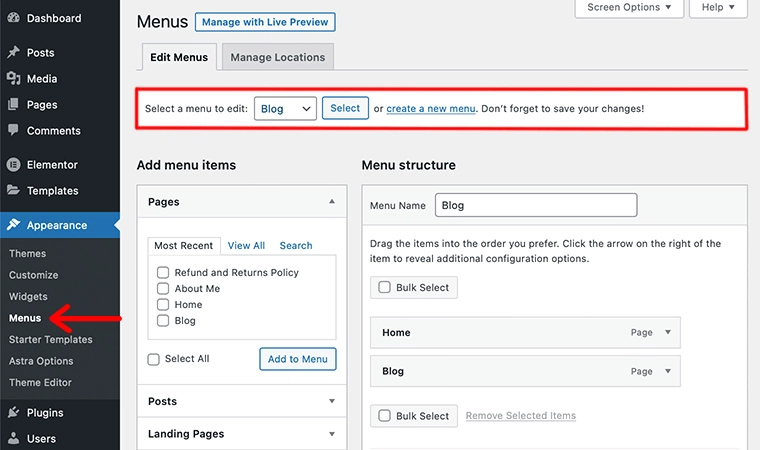Image resolution: width=760 pixels, height=450 pixels.
Task: Open Theme Editor in the sidebar
Action: 40,383
